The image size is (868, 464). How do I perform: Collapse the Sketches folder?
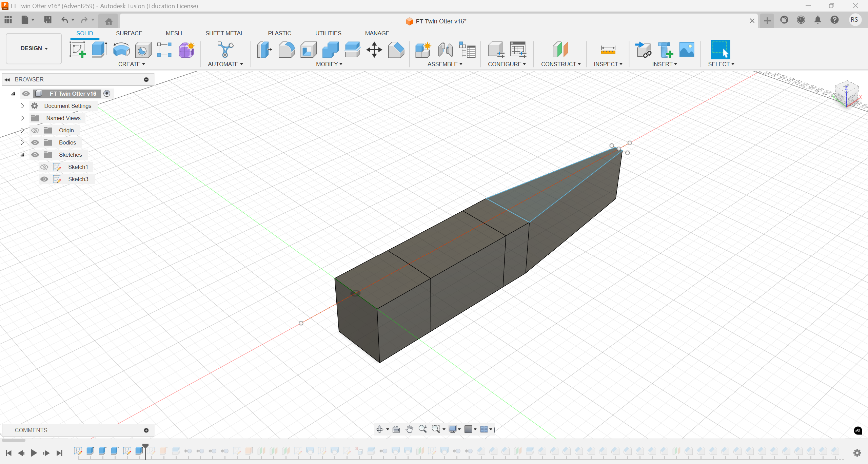(x=22, y=155)
